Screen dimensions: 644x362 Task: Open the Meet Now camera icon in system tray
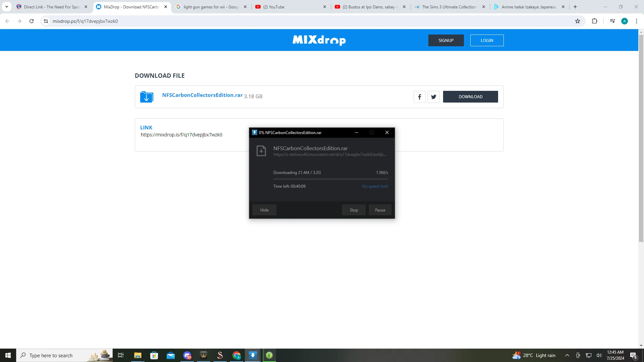point(578,355)
